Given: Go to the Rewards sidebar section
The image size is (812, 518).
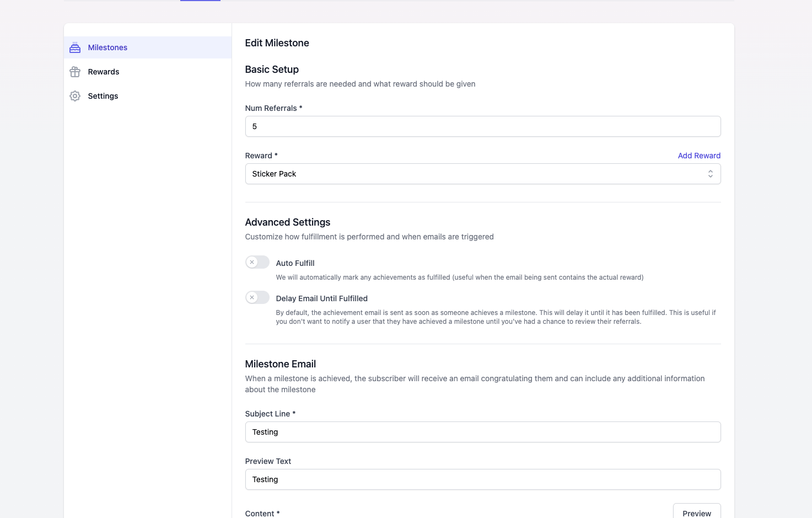Looking at the screenshot, I should [x=148, y=72].
